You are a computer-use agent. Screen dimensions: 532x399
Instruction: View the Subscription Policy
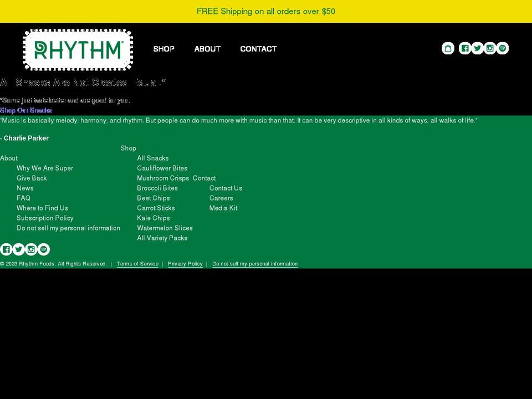pyautogui.click(x=45, y=218)
